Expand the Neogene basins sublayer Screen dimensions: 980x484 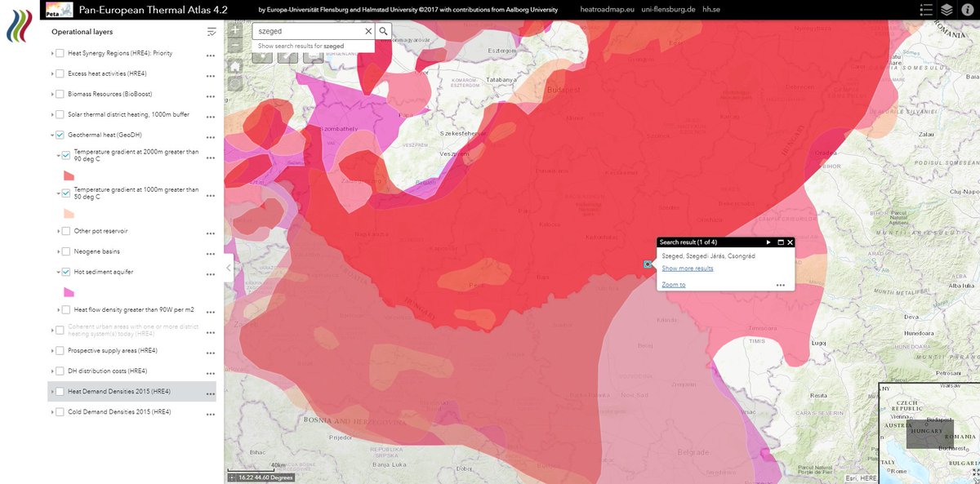click(x=59, y=251)
